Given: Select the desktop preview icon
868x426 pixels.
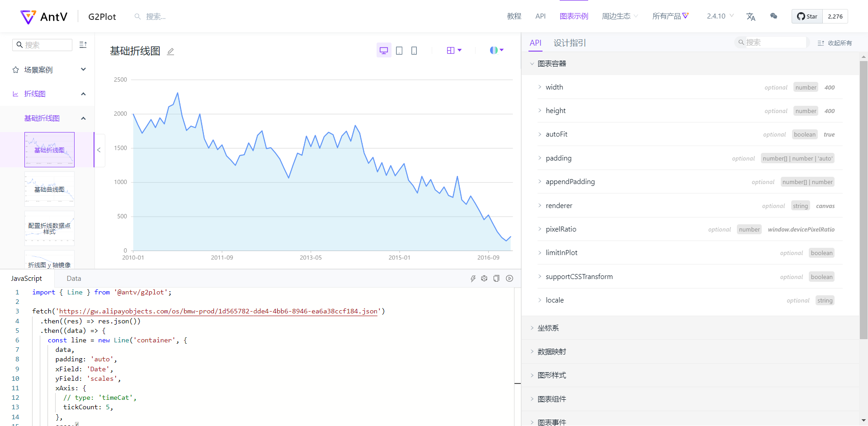Looking at the screenshot, I should [384, 50].
